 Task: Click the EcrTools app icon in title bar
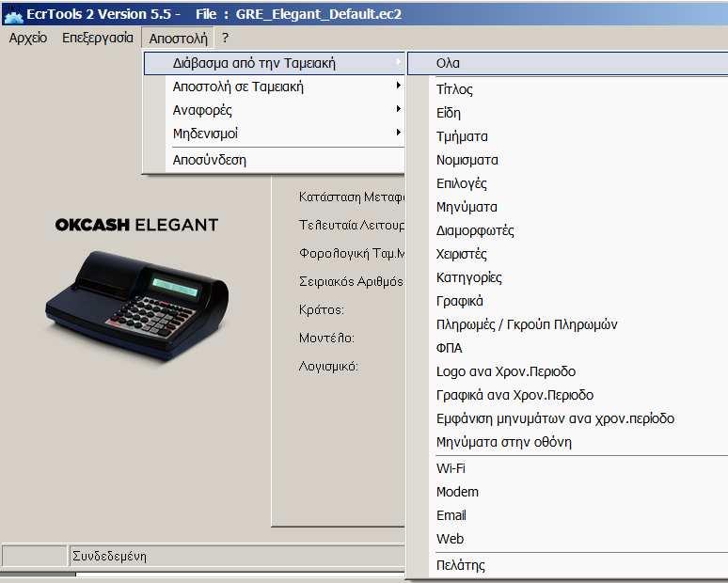point(13,14)
